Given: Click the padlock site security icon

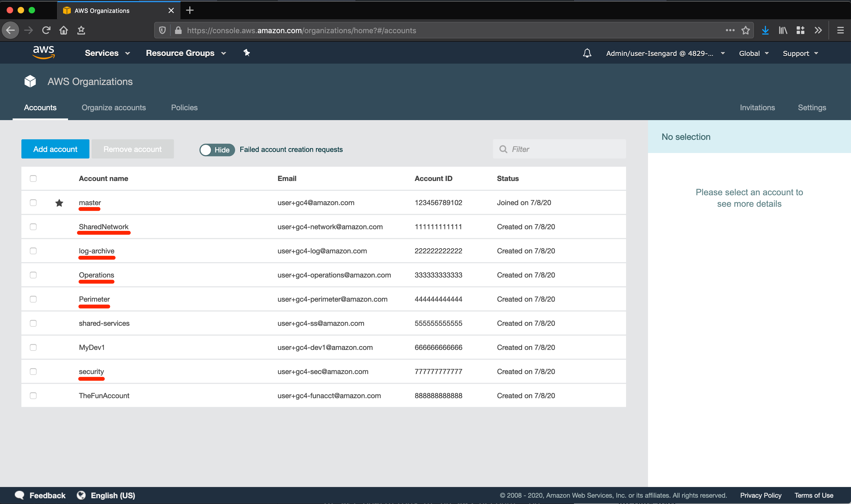Looking at the screenshot, I should click(x=178, y=30).
